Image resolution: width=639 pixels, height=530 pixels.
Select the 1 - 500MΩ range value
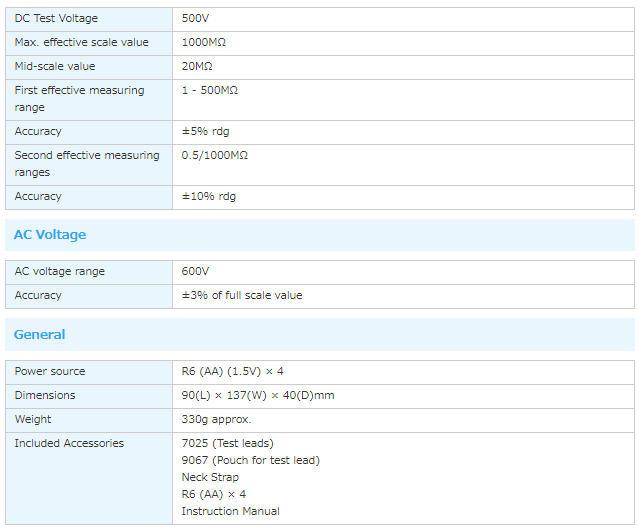click(x=209, y=90)
